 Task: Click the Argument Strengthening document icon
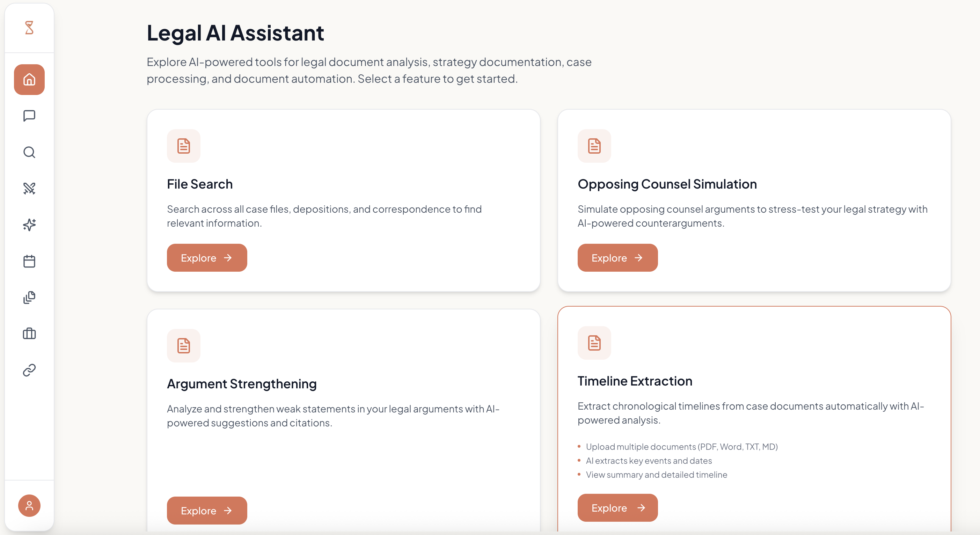[183, 345]
